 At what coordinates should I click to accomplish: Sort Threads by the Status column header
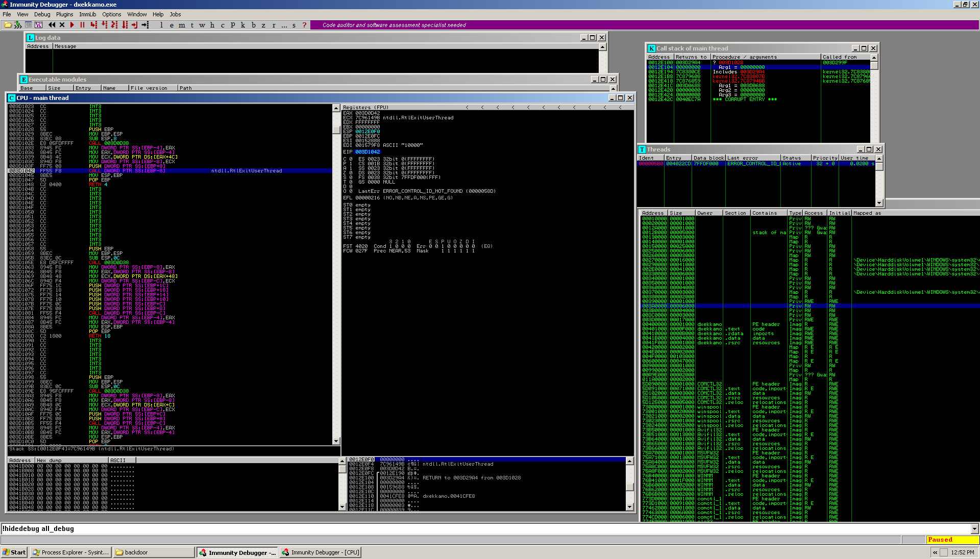click(796, 158)
